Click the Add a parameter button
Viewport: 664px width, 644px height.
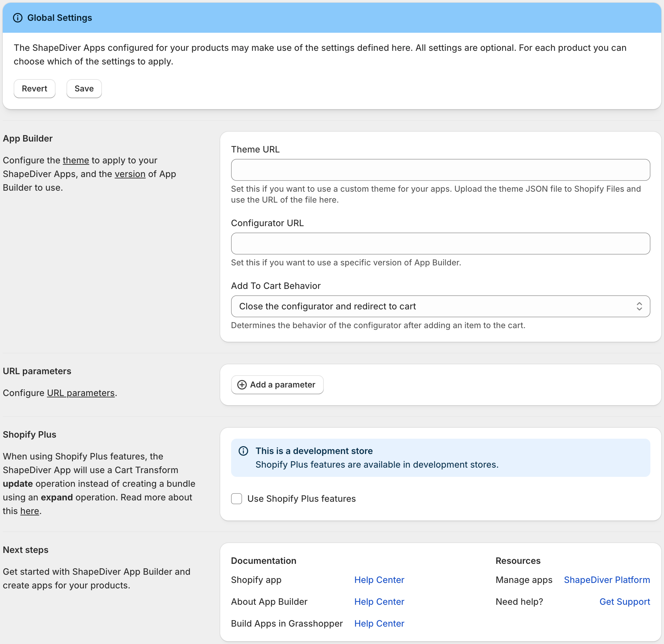coord(277,385)
